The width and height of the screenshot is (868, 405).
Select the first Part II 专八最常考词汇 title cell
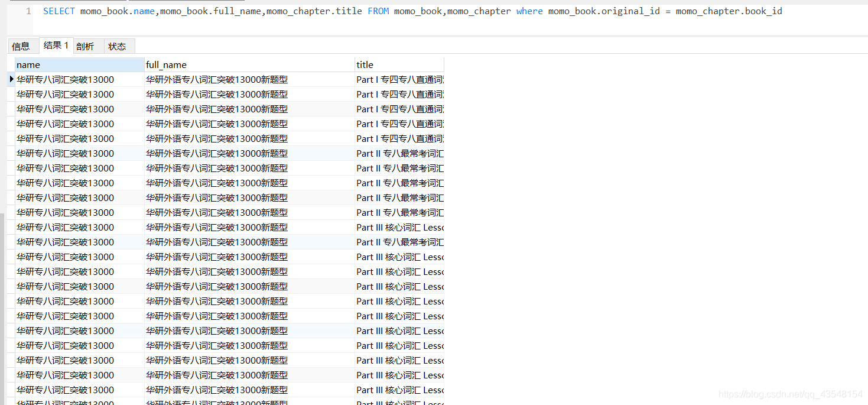pyautogui.click(x=399, y=154)
